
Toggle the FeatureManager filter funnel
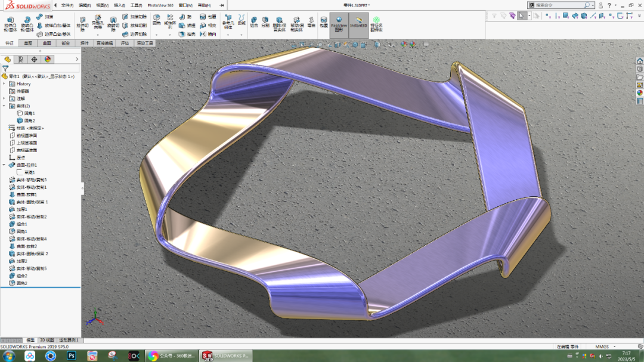(5, 67)
